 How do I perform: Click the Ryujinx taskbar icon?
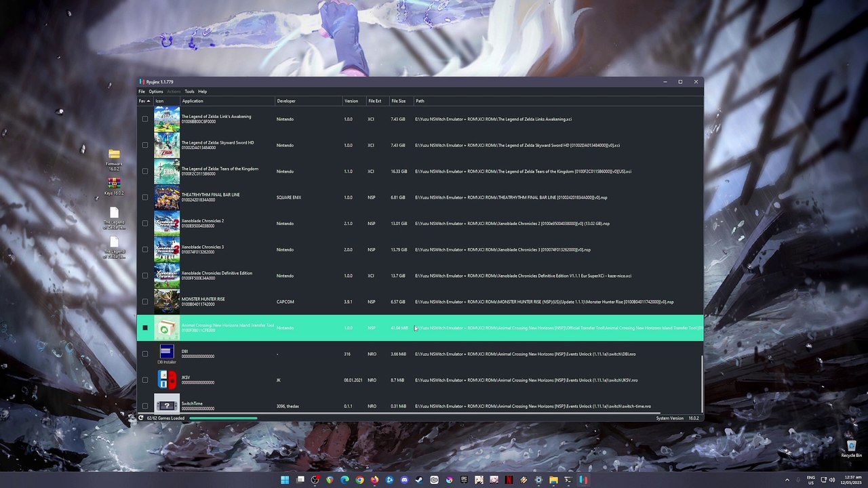[x=583, y=480]
